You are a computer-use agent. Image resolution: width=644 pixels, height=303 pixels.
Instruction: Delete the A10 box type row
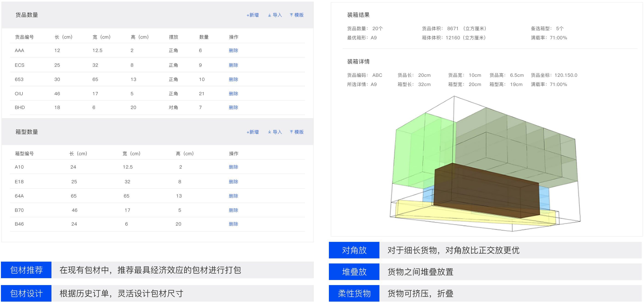pos(233,167)
